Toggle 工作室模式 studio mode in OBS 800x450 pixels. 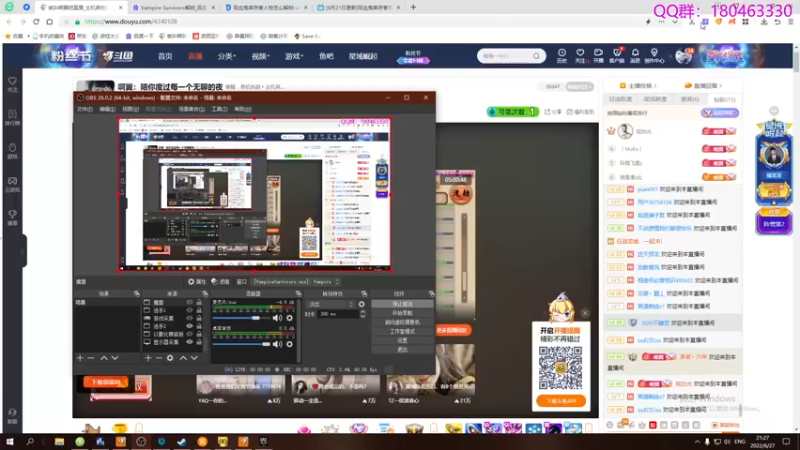point(403,331)
